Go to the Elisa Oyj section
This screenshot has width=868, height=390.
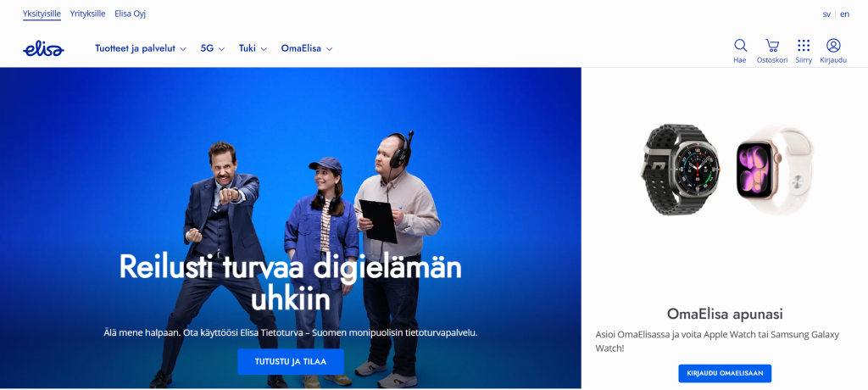[131, 14]
